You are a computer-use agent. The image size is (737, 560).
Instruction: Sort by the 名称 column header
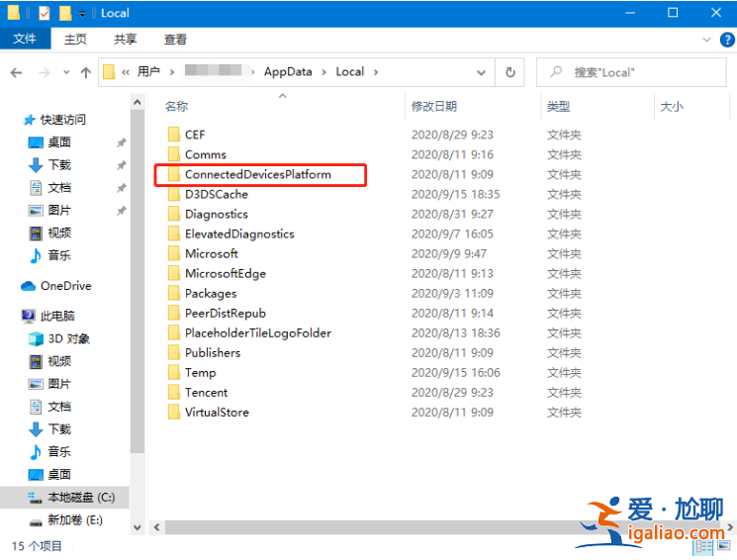[177, 106]
